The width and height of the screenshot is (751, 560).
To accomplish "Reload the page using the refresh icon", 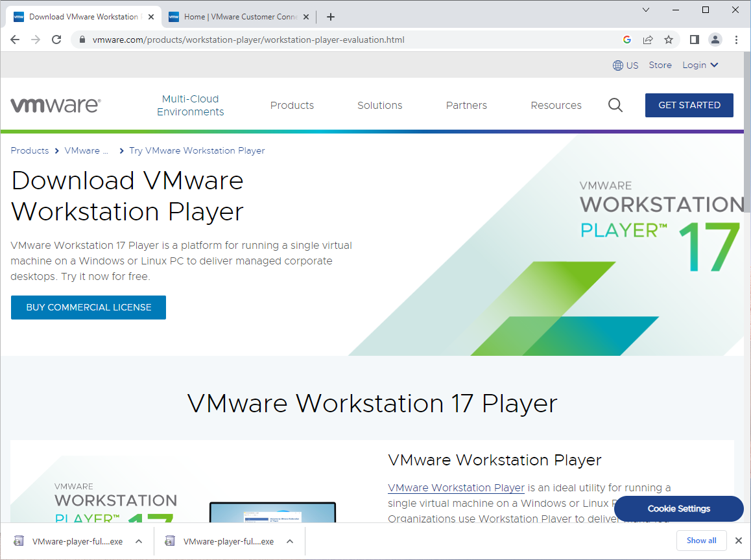I will coord(56,39).
